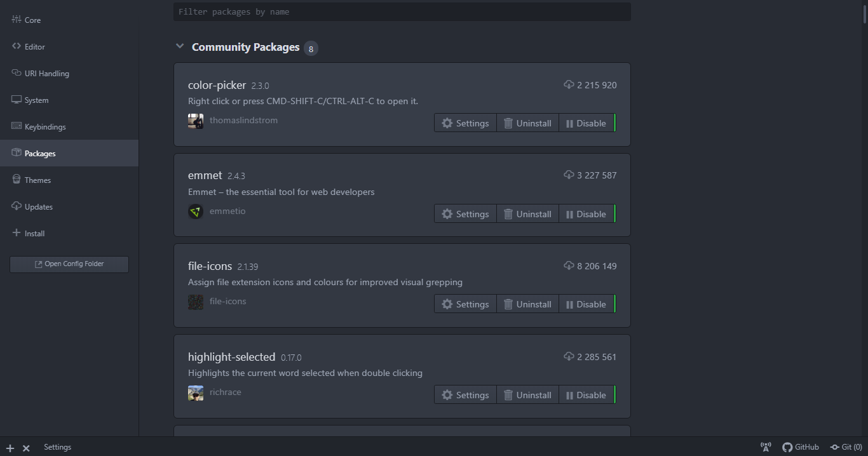This screenshot has width=868, height=456.
Task: Click the Community Packages count badge 8
Action: point(311,48)
